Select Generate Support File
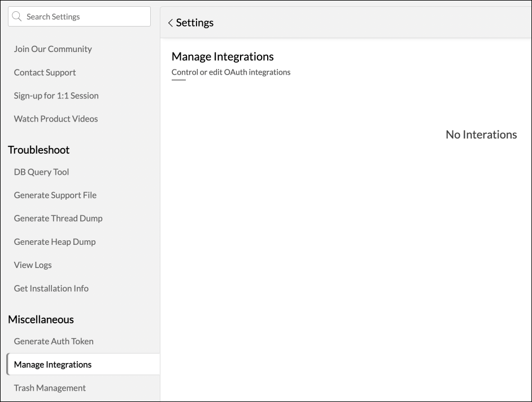 (55, 195)
